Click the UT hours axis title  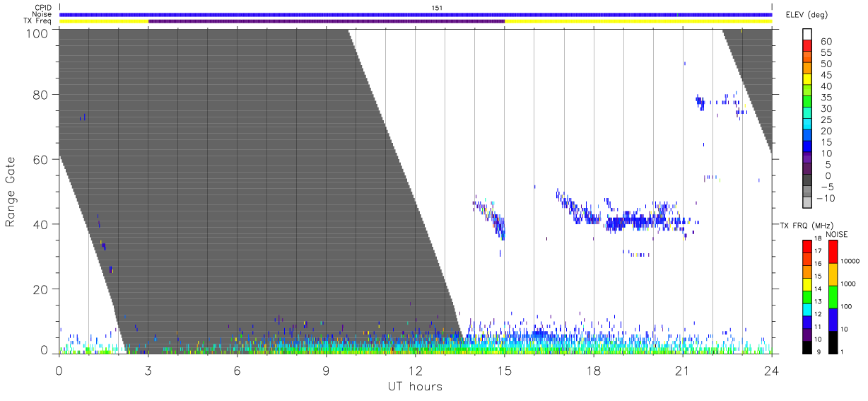click(414, 386)
